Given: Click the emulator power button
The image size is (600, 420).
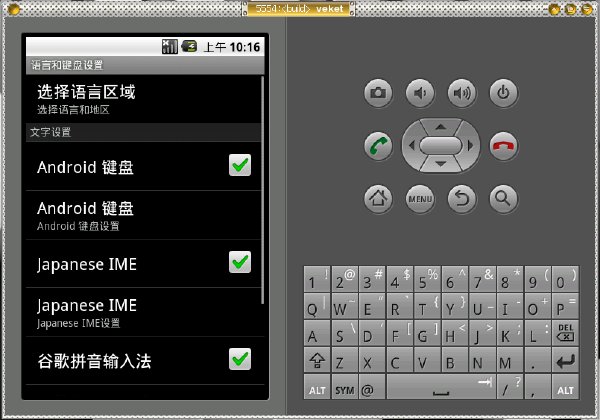Looking at the screenshot, I should tap(504, 93).
